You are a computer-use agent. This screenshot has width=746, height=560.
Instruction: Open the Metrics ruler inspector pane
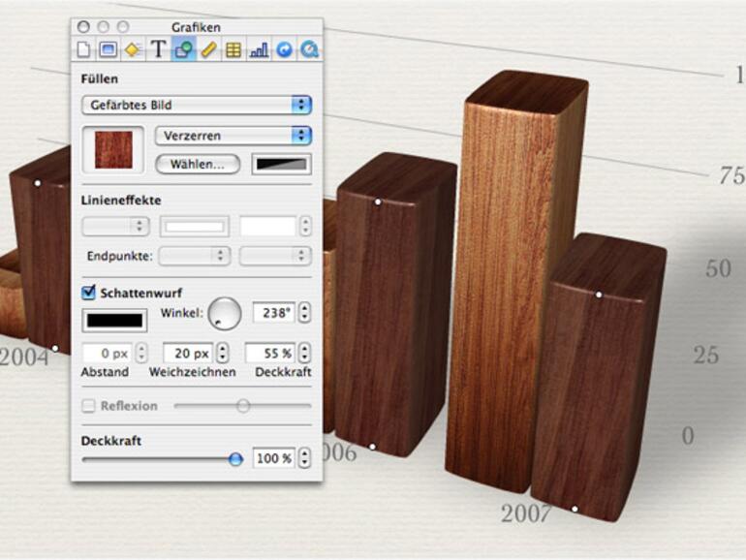208,49
